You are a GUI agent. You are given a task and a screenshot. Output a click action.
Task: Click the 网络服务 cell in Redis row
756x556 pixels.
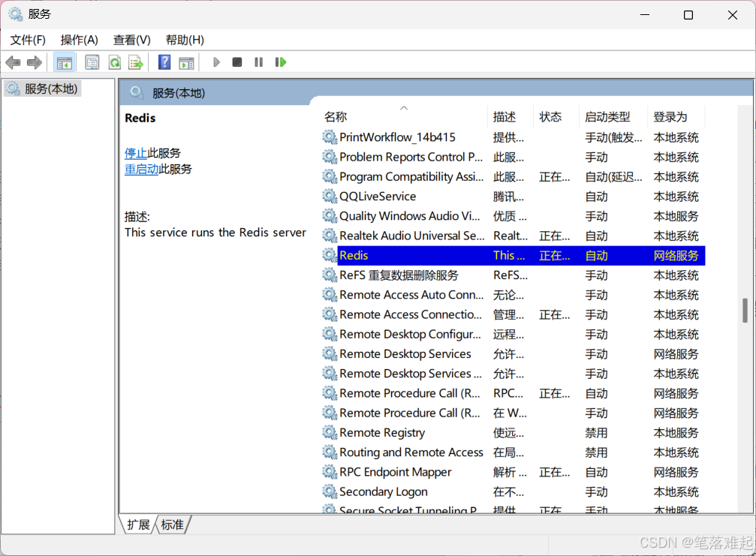pyautogui.click(x=676, y=255)
